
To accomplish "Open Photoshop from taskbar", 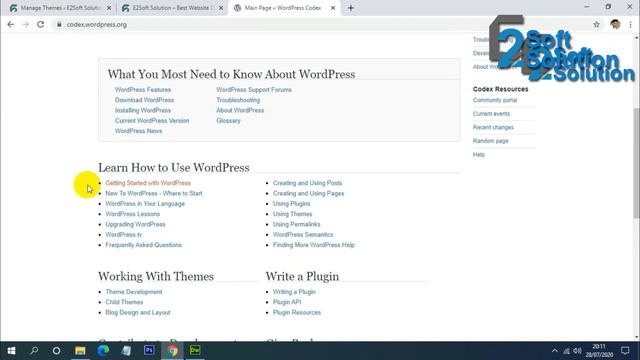I will (x=149, y=351).
